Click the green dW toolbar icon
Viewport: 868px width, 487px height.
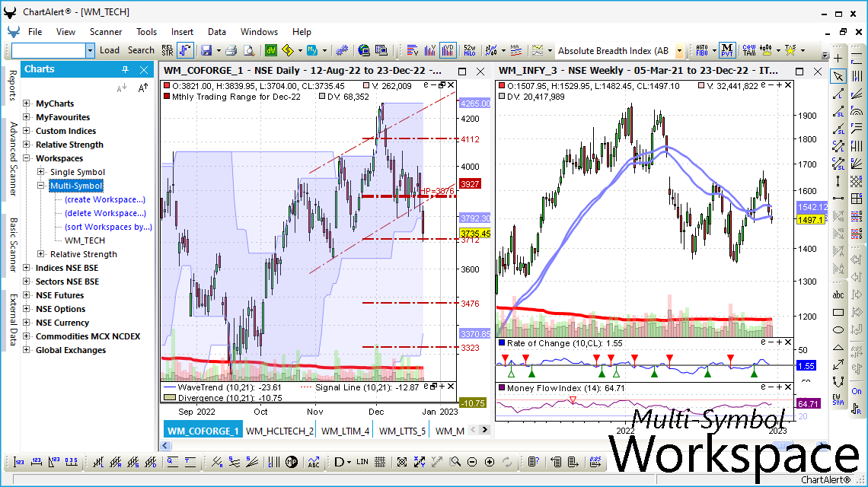point(271,50)
